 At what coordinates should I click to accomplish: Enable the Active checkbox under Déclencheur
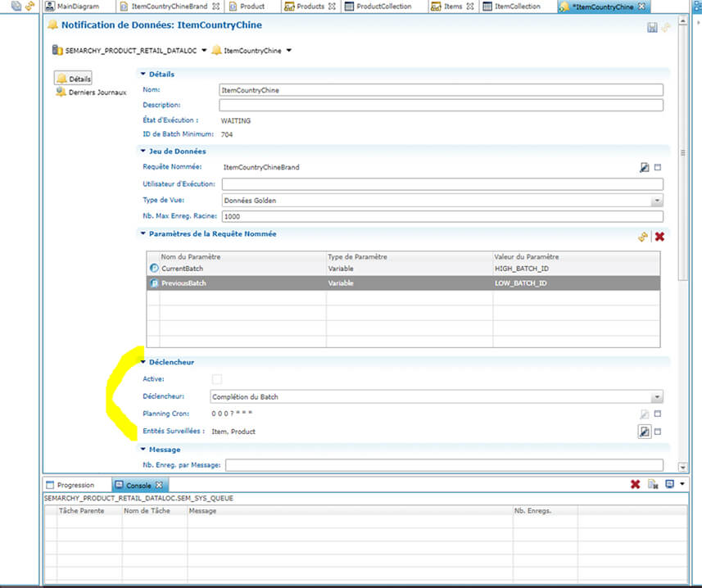point(217,379)
